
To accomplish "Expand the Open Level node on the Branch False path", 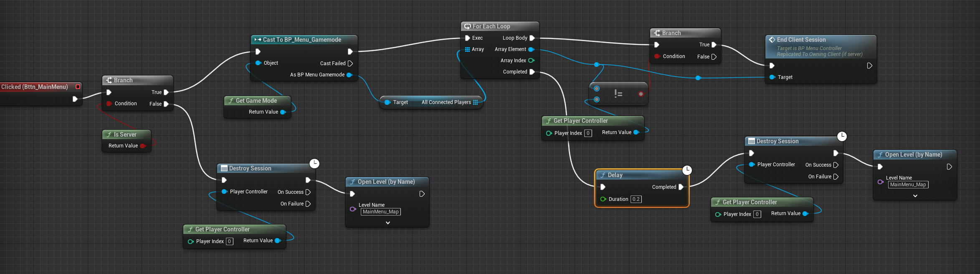I will [x=387, y=223].
